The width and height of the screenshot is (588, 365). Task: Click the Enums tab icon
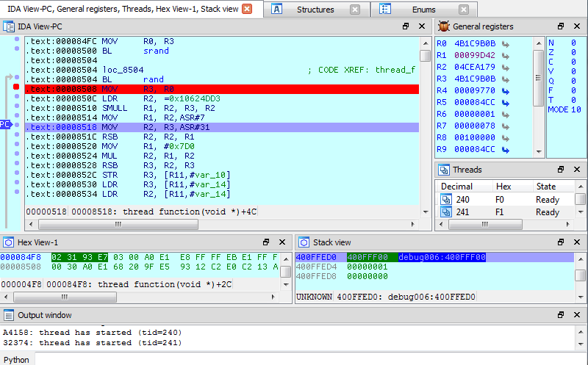coord(384,9)
